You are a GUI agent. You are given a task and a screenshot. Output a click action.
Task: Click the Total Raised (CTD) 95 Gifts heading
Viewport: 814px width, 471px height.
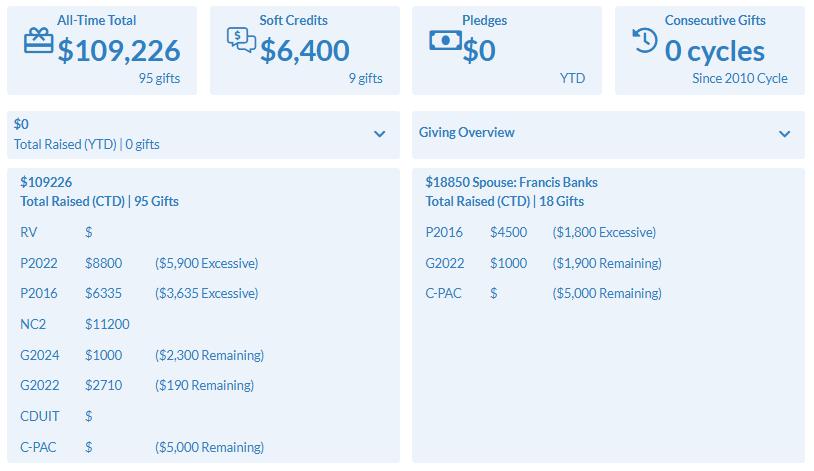[99, 201]
